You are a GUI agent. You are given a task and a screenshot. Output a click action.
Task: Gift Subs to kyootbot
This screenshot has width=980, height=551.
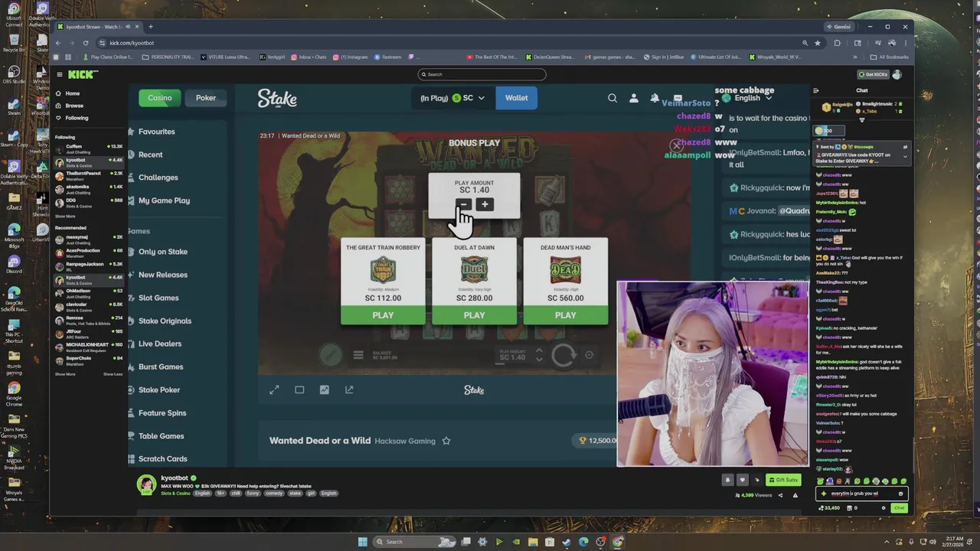point(783,480)
